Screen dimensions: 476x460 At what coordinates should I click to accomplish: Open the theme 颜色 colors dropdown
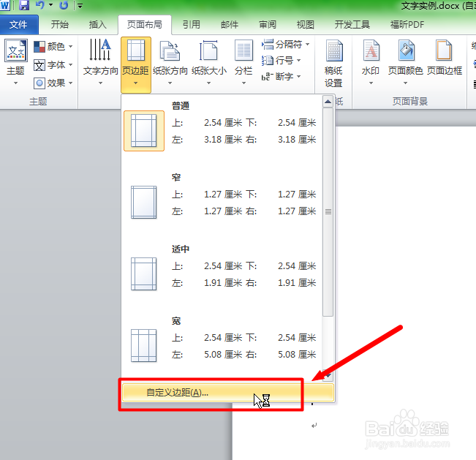(x=53, y=47)
